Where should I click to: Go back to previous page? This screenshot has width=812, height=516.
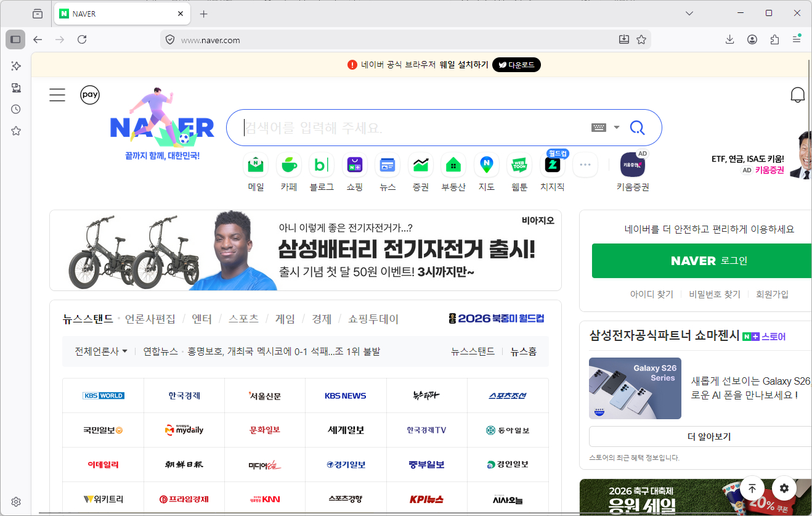pyautogui.click(x=38, y=39)
